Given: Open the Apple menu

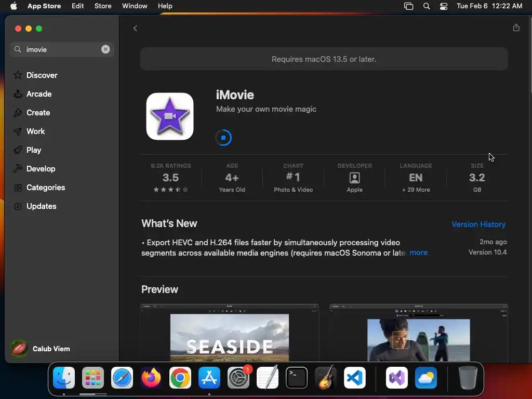Looking at the screenshot, I should pos(14,6).
